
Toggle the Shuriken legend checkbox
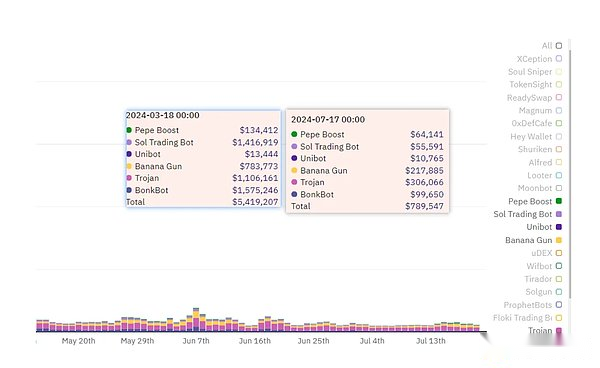pos(559,149)
